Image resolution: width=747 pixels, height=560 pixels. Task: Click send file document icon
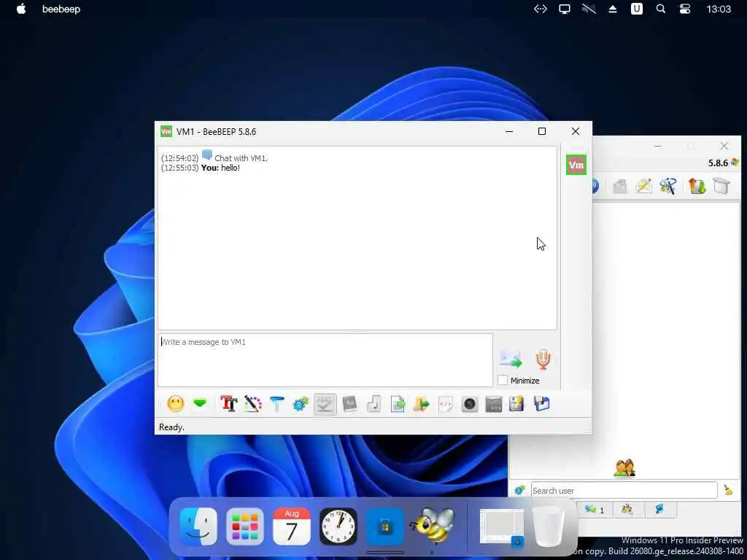pyautogui.click(x=398, y=404)
